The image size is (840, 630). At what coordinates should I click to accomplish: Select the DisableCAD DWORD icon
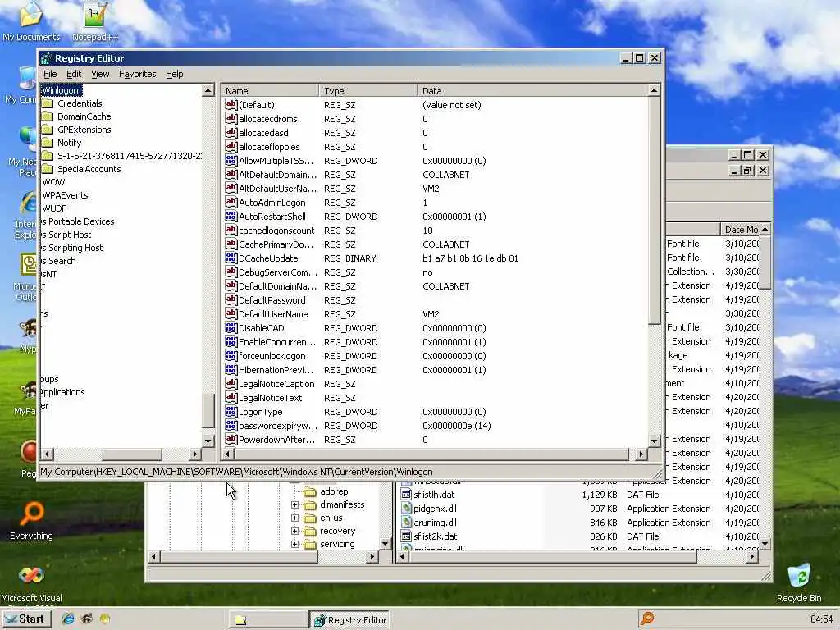coord(231,327)
